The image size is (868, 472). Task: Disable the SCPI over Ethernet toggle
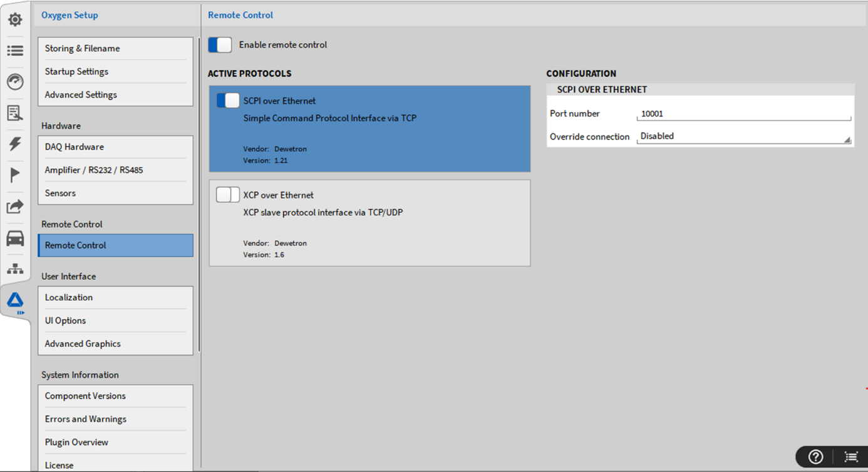click(x=228, y=101)
